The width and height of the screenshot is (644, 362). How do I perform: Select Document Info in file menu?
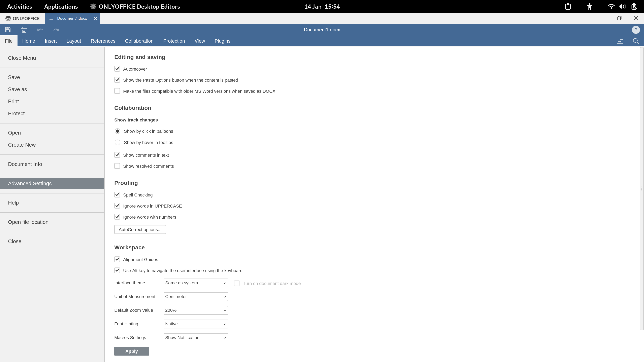point(25,164)
